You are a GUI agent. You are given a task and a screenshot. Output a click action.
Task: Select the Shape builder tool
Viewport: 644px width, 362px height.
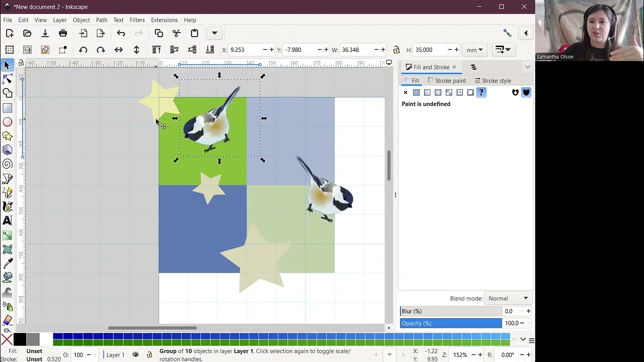(x=7, y=94)
